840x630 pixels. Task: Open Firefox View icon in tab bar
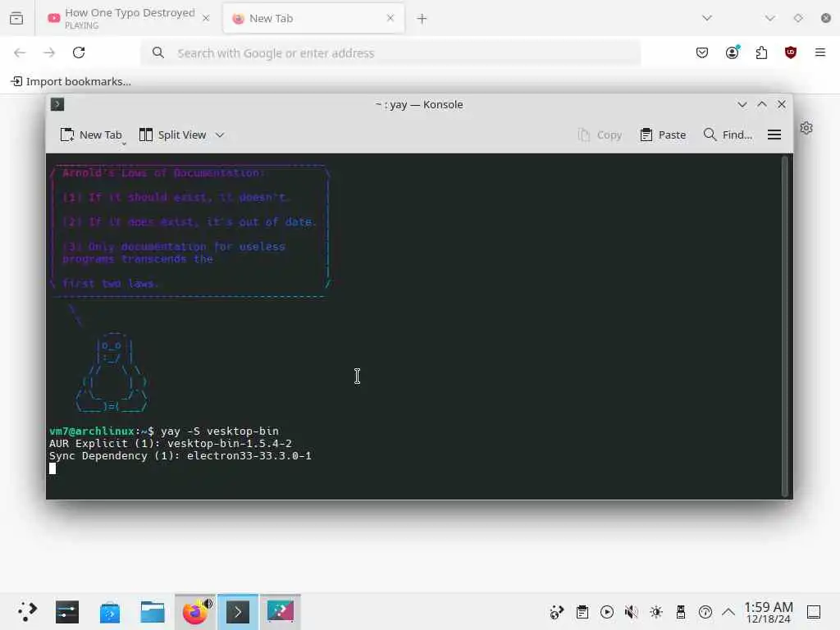(x=16, y=18)
